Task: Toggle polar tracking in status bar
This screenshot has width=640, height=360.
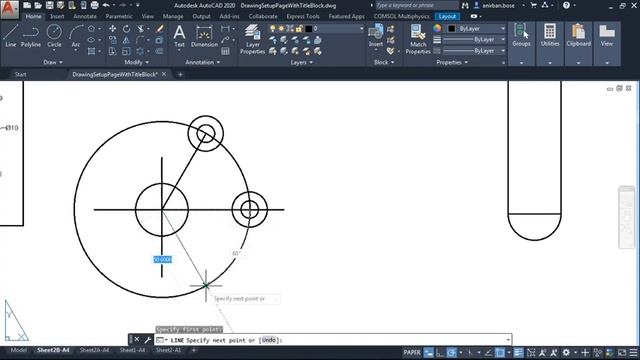Action: 451,352
